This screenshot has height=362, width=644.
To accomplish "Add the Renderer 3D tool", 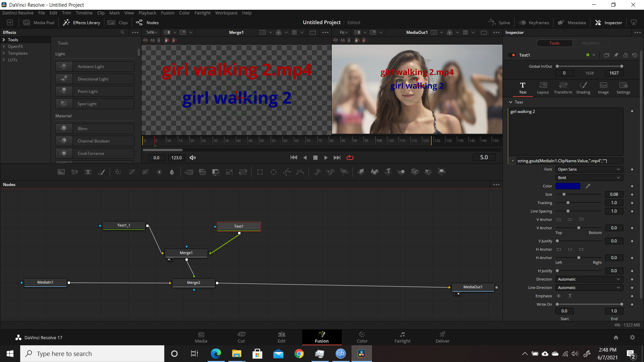I will 442,172.
